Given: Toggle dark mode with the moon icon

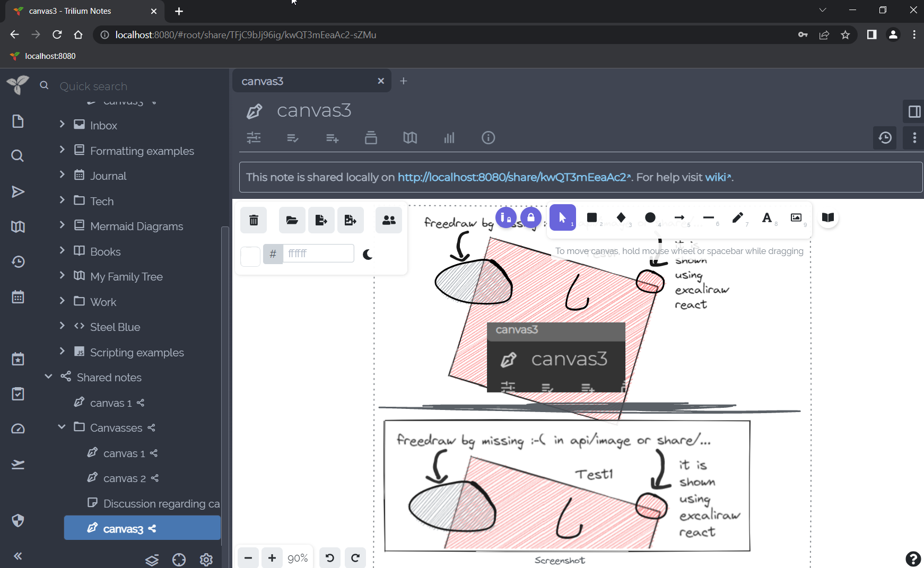Looking at the screenshot, I should tap(368, 254).
